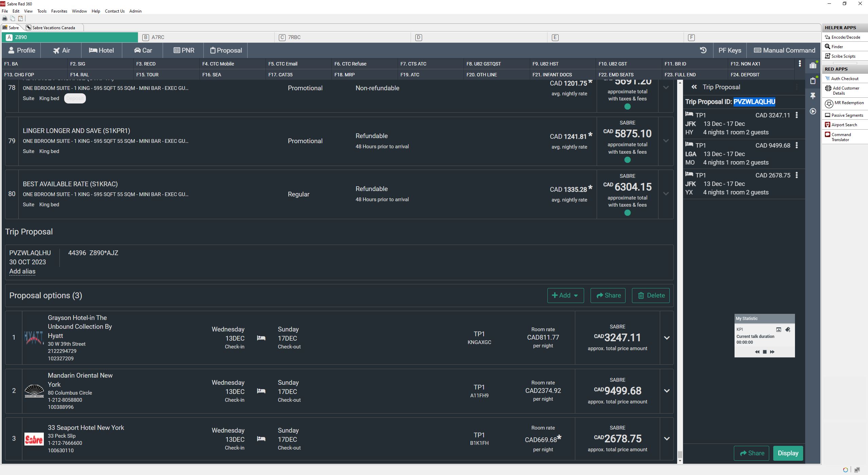Viewport: 868px width, 475px height.
Task: Click the circular play icon in sidebar
Action: click(813, 111)
